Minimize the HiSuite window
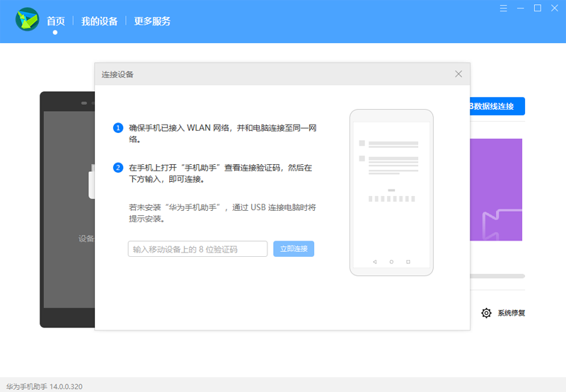Viewport: 566px width, 392px height. [x=521, y=8]
